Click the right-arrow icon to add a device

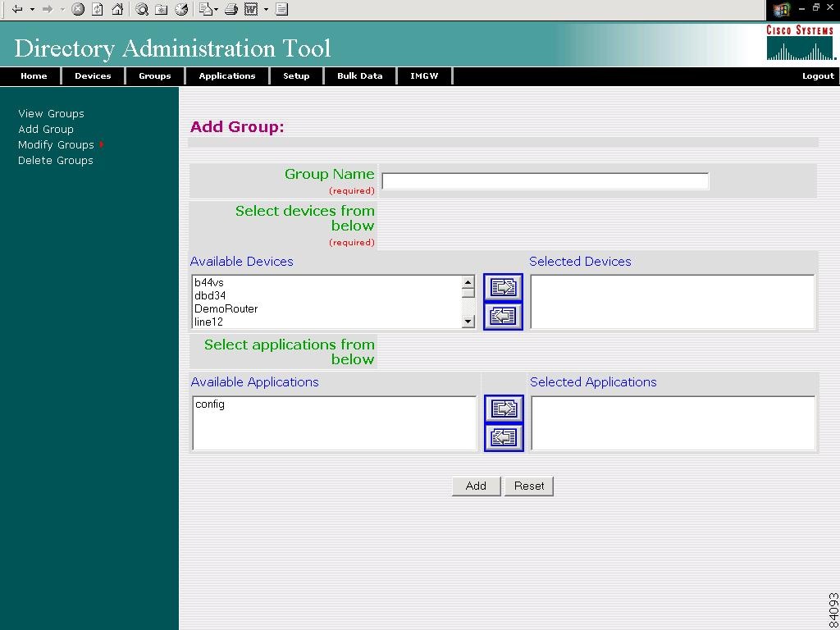pyautogui.click(x=503, y=287)
